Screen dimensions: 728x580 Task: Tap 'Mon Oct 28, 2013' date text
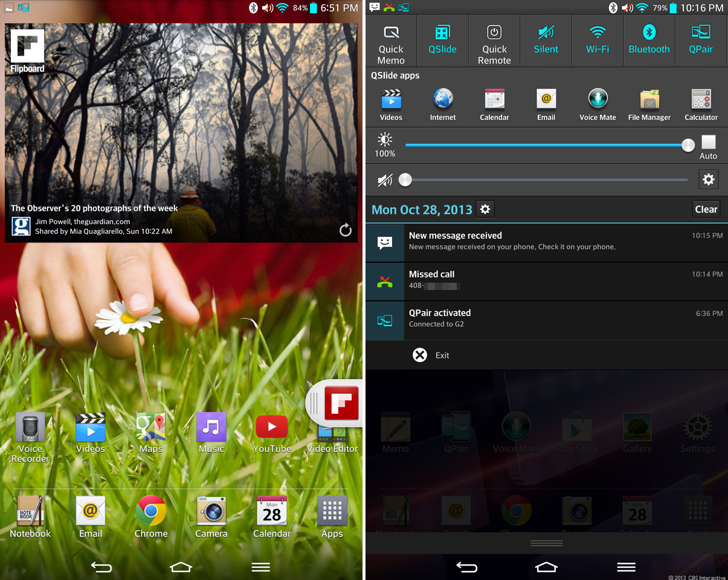[x=422, y=210]
